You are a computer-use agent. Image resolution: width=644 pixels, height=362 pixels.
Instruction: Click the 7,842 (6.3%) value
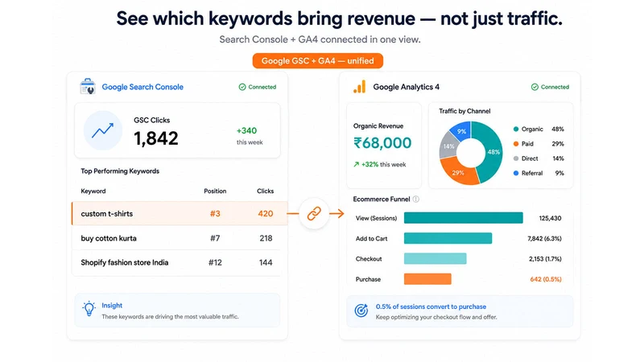point(545,238)
